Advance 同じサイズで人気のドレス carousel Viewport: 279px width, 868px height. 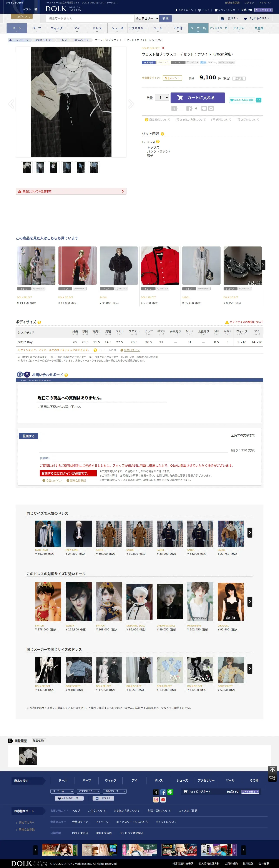[x=250, y=533]
